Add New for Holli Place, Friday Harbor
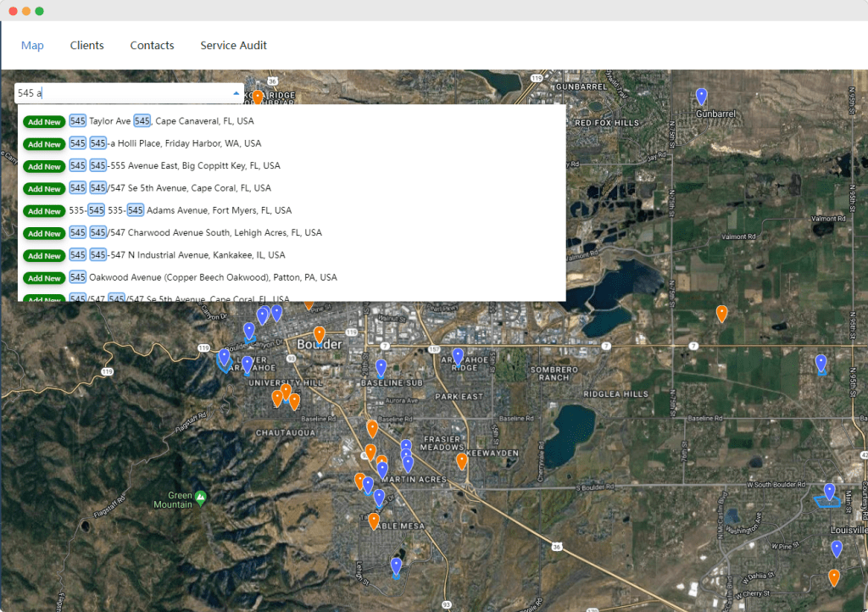868x612 pixels. click(43, 144)
